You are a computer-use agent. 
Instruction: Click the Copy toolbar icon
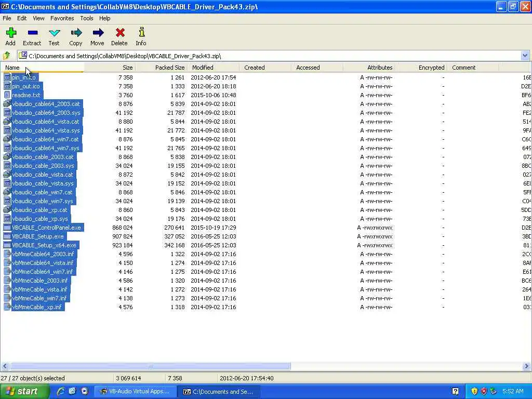[x=76, y=33]
